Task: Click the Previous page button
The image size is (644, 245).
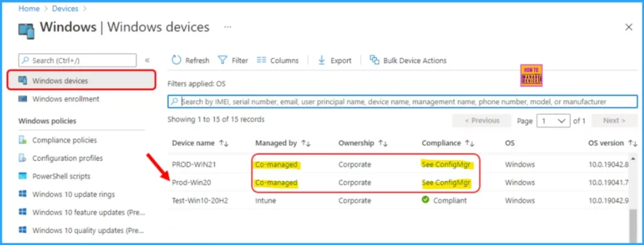Action: point(482,120)
